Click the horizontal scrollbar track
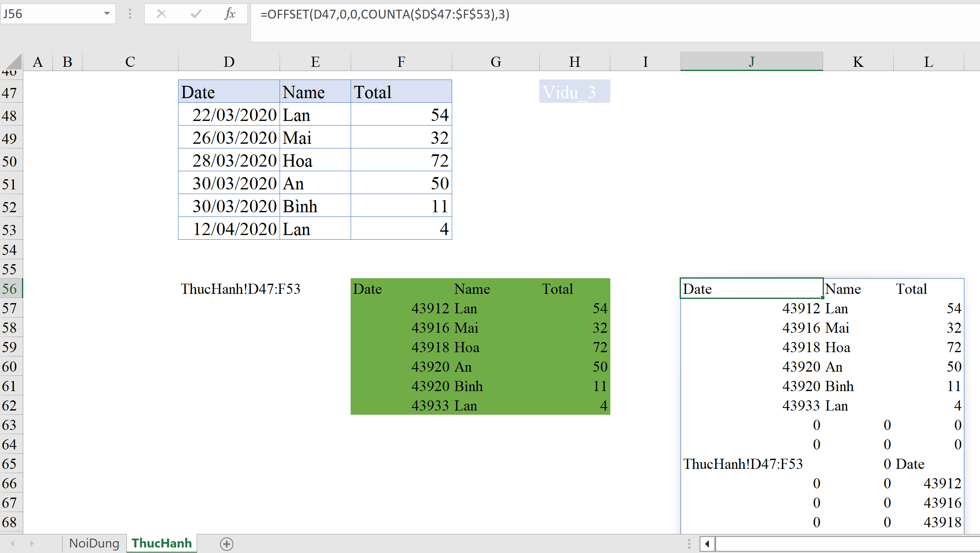The height and width of the screenshot is (553, 980). coord(846,544)
